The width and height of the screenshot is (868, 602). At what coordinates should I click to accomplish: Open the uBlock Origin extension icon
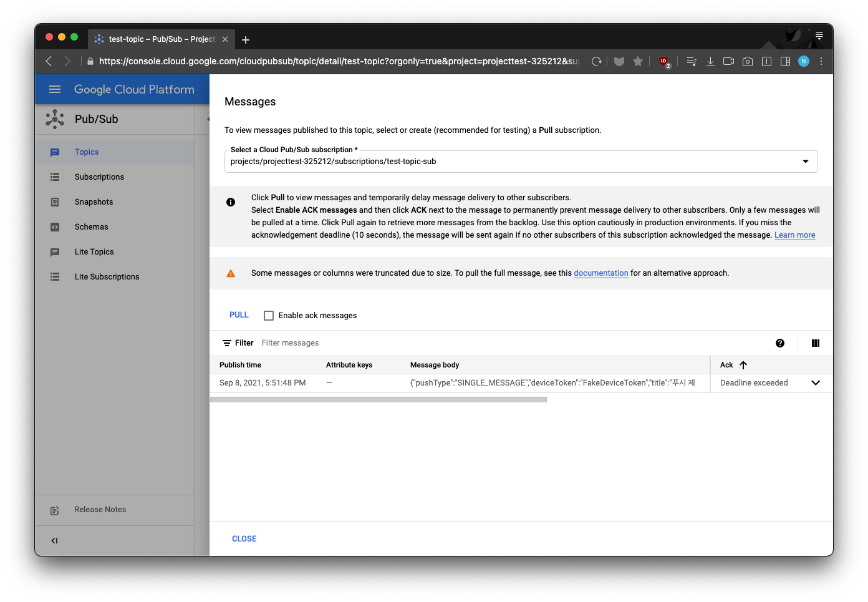pos(665,62)
